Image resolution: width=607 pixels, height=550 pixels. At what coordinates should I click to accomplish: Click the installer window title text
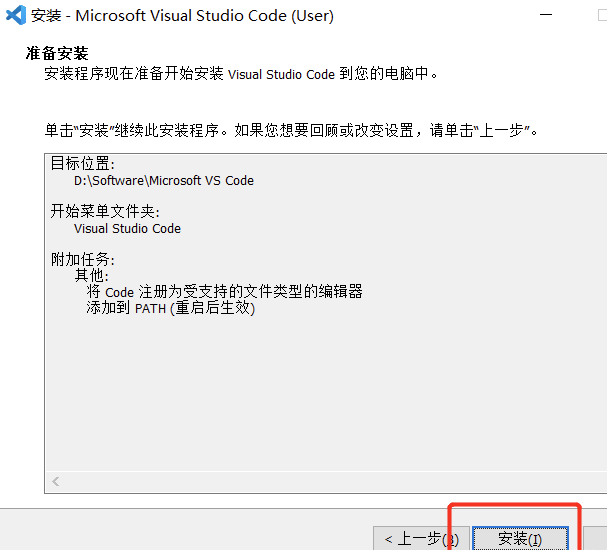tap(182, 15)
